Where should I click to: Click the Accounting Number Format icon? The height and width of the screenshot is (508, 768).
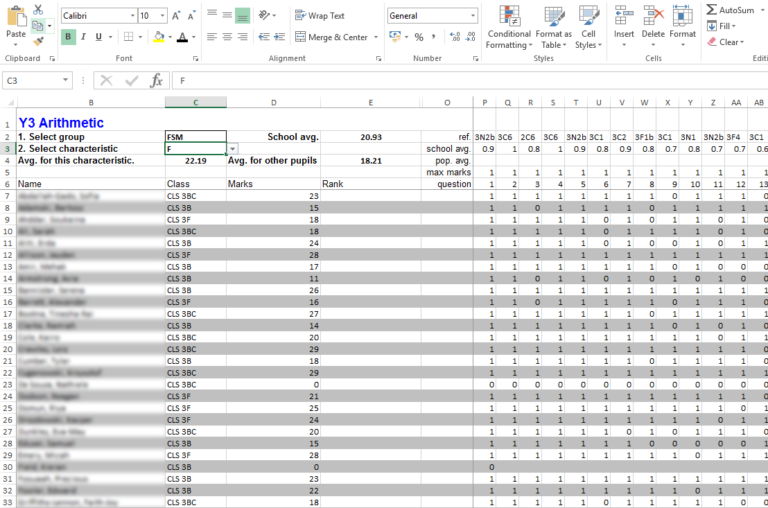coord(395,37)
